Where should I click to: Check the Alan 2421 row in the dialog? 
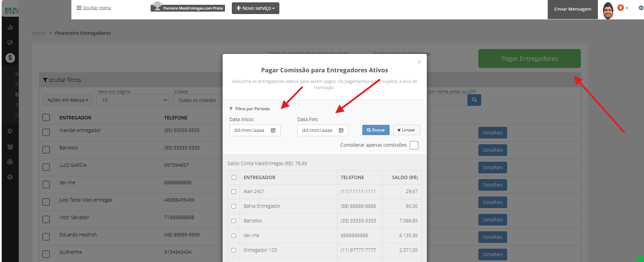234,192
